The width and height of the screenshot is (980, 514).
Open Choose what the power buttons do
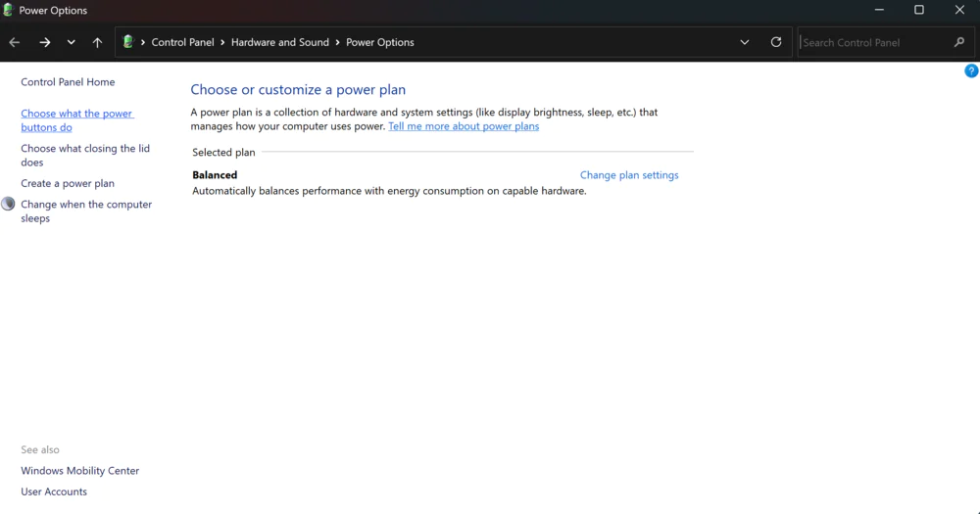[x=76, y=119]
